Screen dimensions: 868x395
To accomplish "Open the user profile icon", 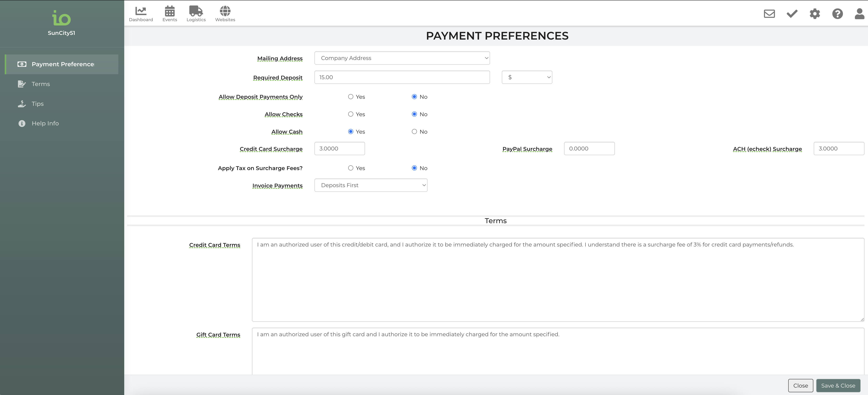I will click(859, 14).
